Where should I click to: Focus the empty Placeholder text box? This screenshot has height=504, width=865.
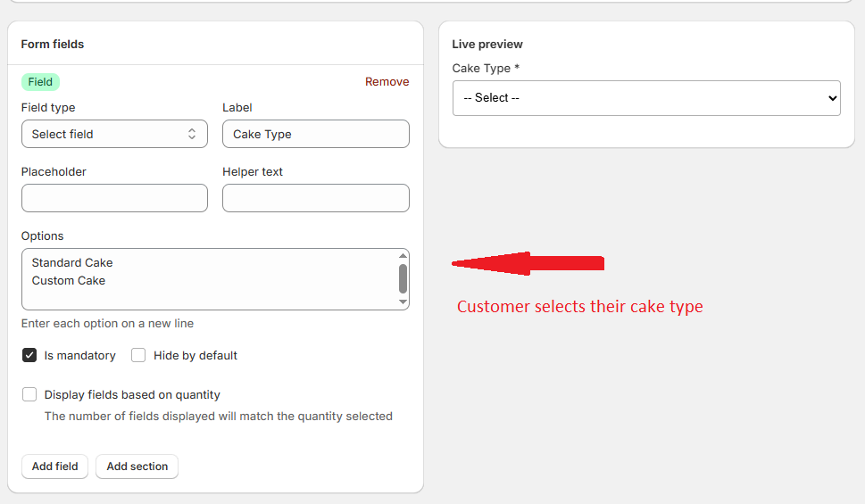pyautogui.click(x=114, y=198)
